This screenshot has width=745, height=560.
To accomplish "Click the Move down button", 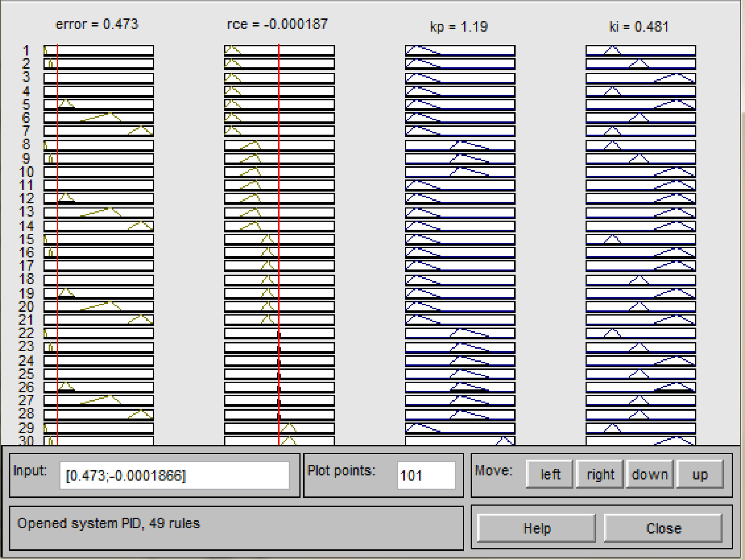I will click(649, 474).
